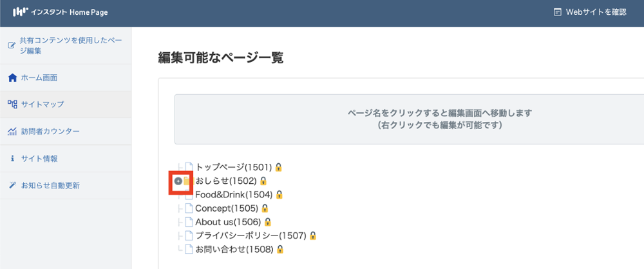
Task: Click the edit pencil icon in sidebar
Action: 11,45
